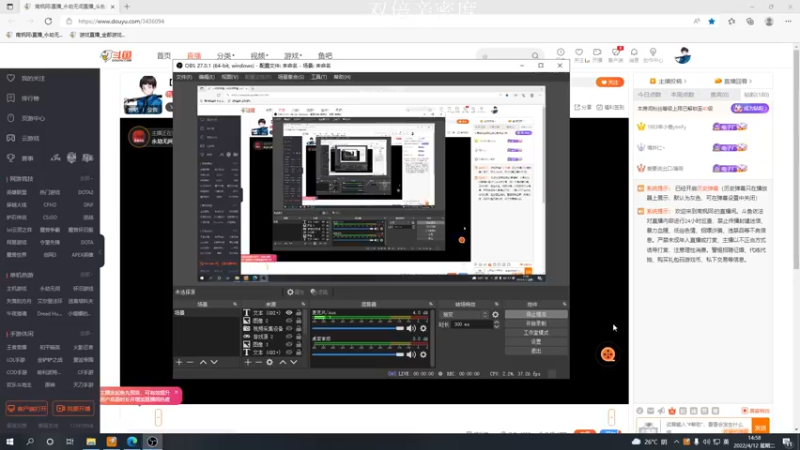Toggle visibility of the first text source row

pos(289,313)
